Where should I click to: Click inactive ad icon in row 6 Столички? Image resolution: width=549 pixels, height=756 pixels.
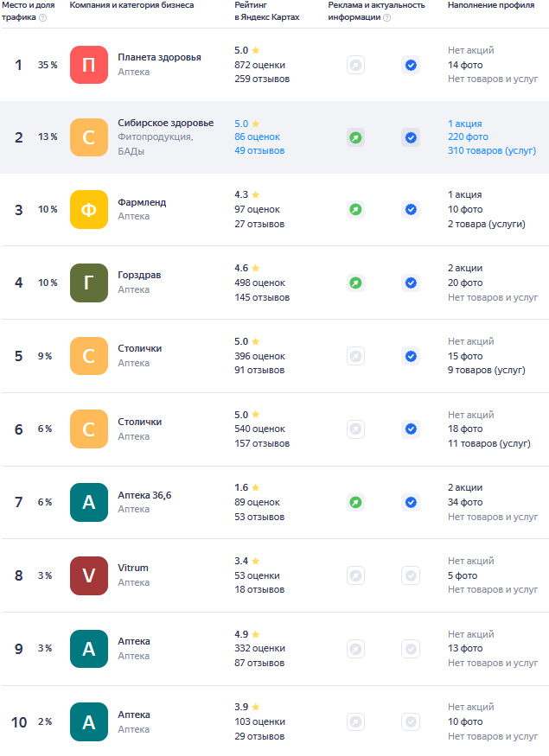click(355, 429)
